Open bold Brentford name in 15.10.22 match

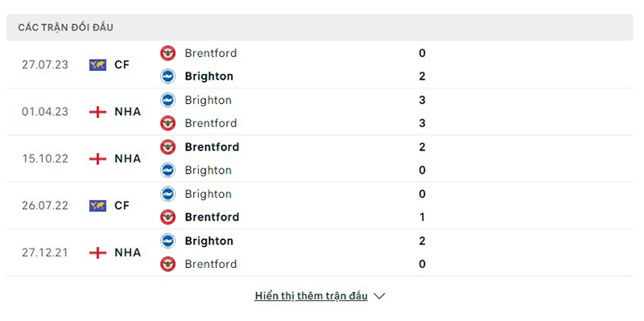212,147
